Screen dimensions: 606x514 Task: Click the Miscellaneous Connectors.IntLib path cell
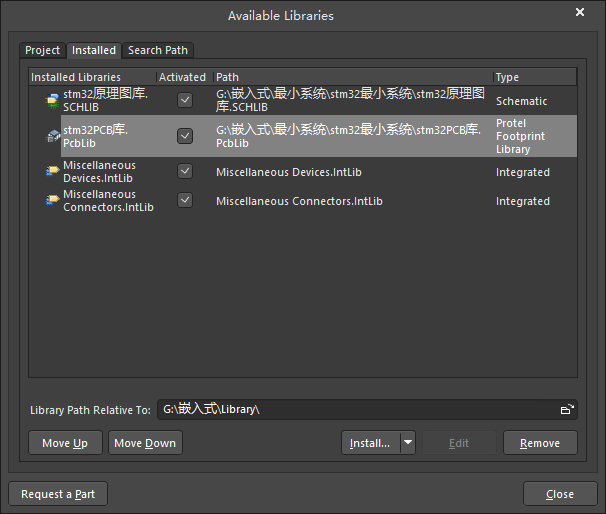pos(299,201)
